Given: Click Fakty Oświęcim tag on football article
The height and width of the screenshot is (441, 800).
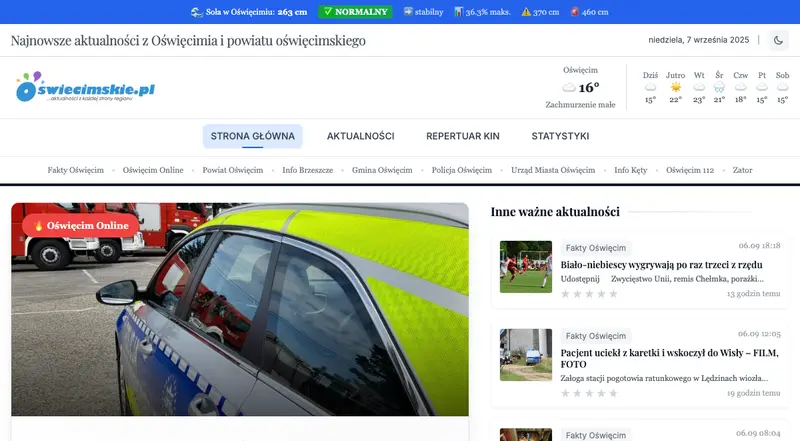Looking at the screenshot, I should click(x=596, y=248).
